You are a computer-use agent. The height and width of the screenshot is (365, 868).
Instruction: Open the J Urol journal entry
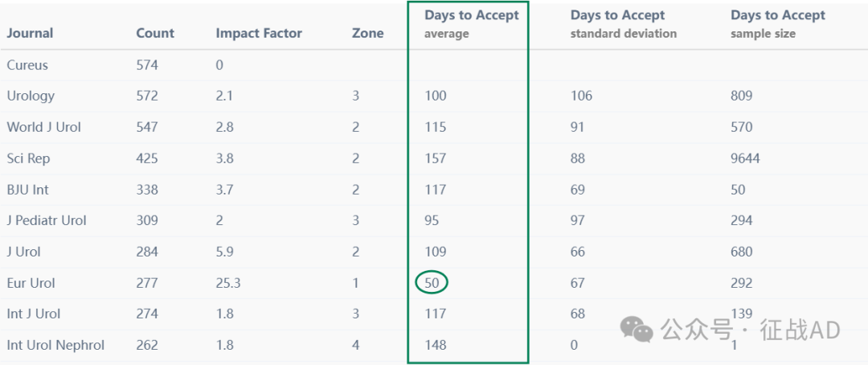(x=24, y=252)
